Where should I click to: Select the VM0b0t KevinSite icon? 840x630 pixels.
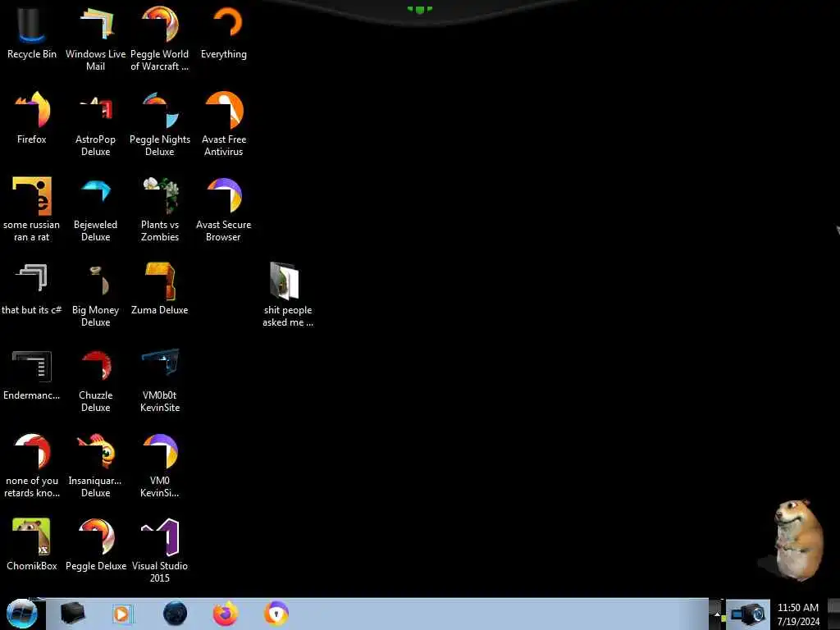[160, 381]
